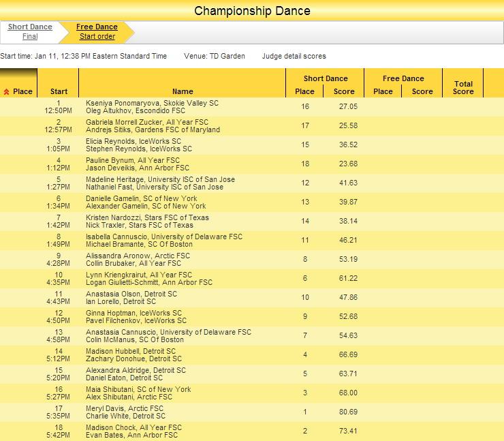Select Danielle Gamelin, SC of New York
Image resolution: width=504 pixels, height=441 pixels.
[142, 198]
